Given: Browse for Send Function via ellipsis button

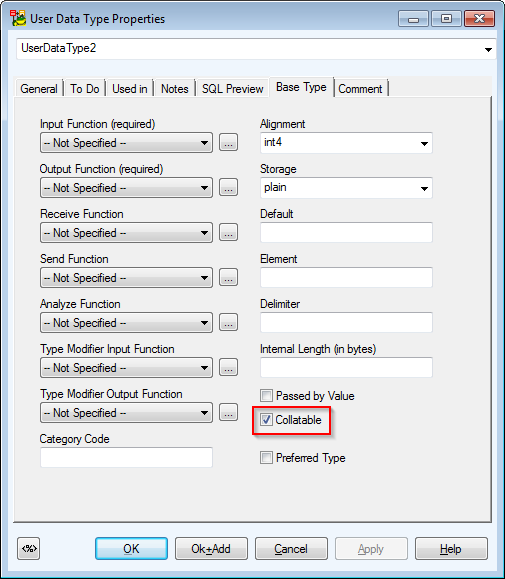Looking at the screenshot, I should 229,278.
